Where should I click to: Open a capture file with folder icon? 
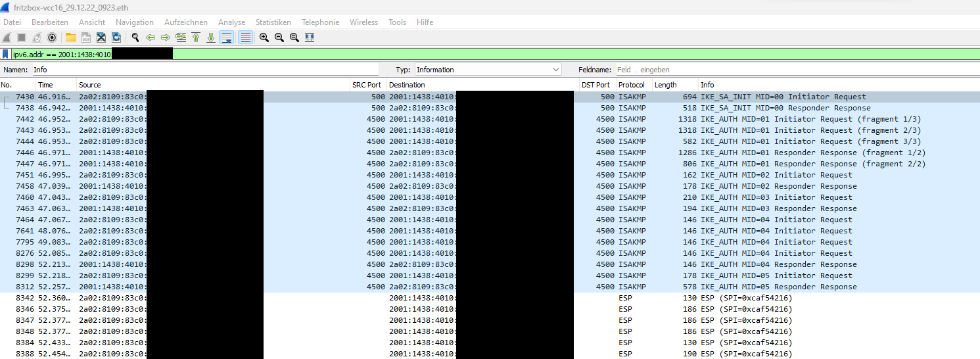pyautogui.click(x=70, y=37)
